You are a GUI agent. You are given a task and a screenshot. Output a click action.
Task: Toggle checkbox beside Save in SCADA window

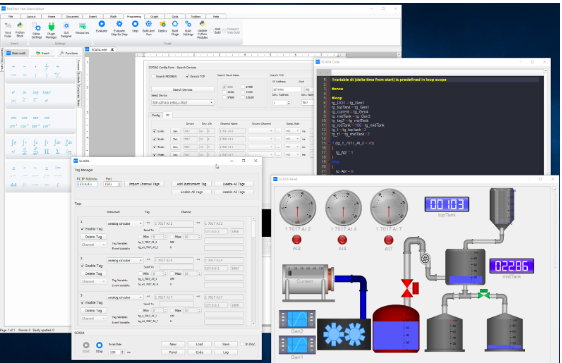(242, 344)
